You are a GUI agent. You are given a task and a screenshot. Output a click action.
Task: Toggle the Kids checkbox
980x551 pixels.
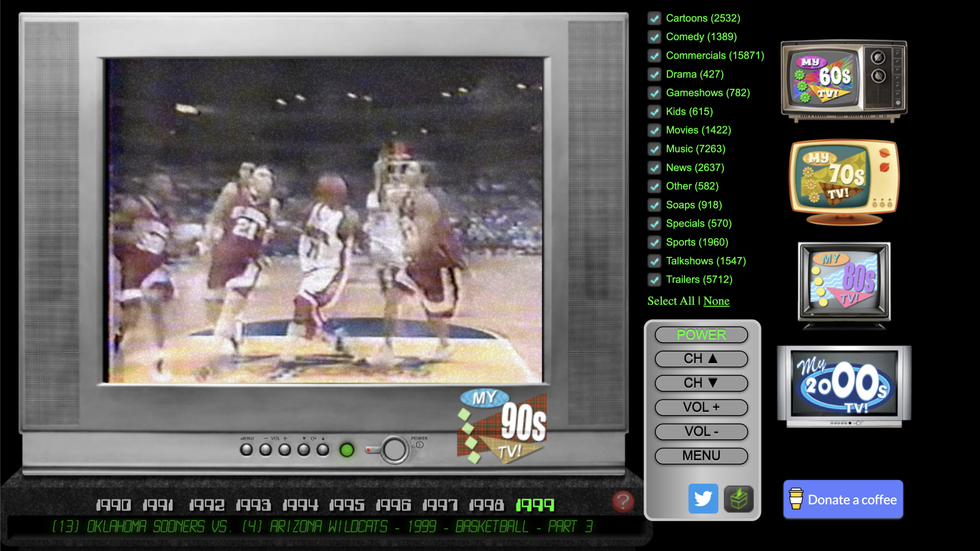654,111
